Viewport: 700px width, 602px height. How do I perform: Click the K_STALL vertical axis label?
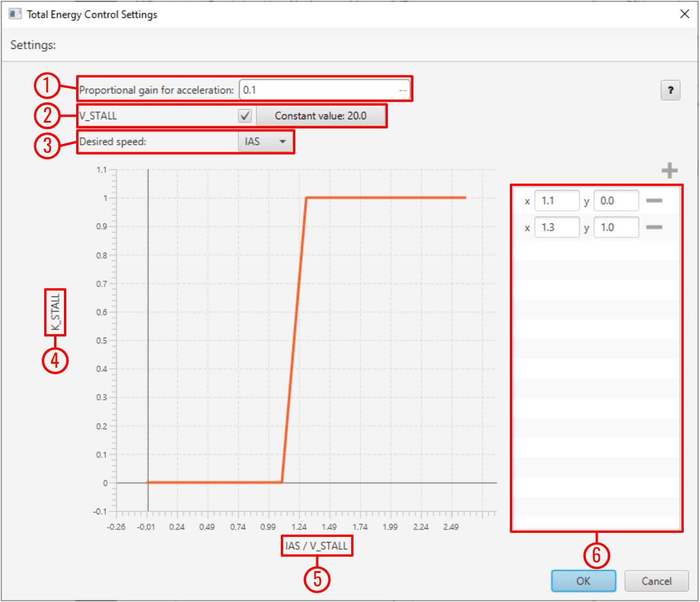[x=56, y=313]
